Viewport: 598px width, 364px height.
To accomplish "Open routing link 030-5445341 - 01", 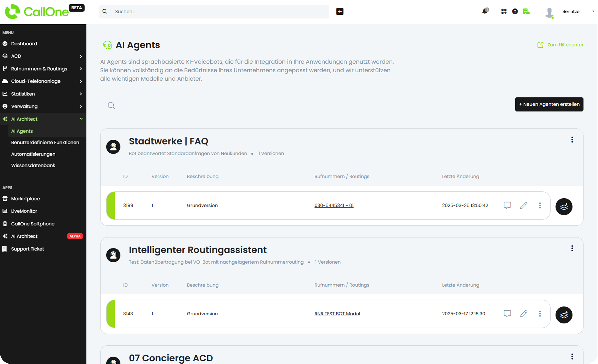I will tap(334, 206).
